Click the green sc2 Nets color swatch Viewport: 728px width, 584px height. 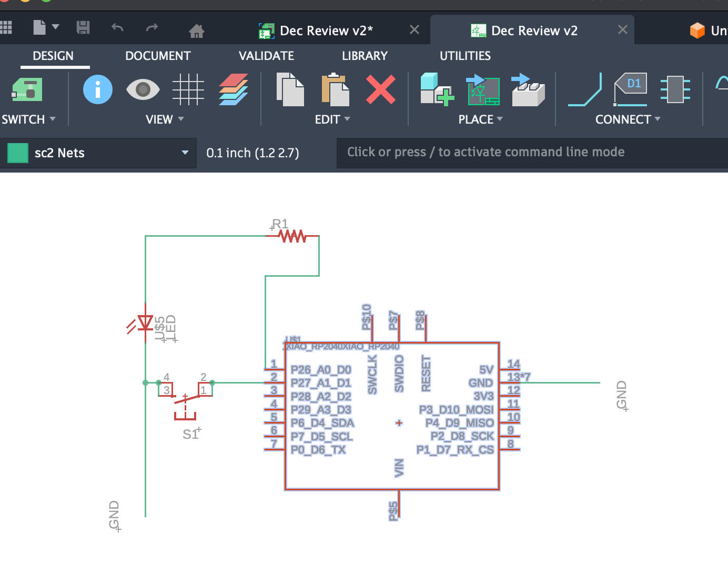click(18, 153)
